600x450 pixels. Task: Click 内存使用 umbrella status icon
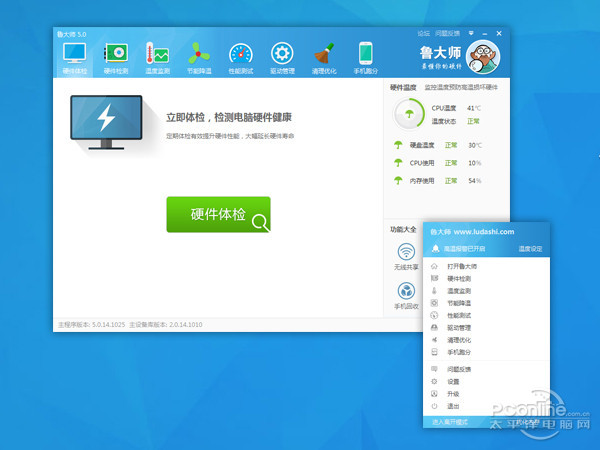(x=398, y=180)
